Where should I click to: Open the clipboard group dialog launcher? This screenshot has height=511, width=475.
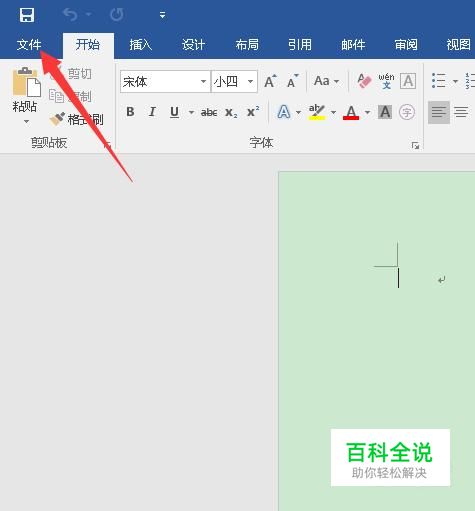[108, 145]
